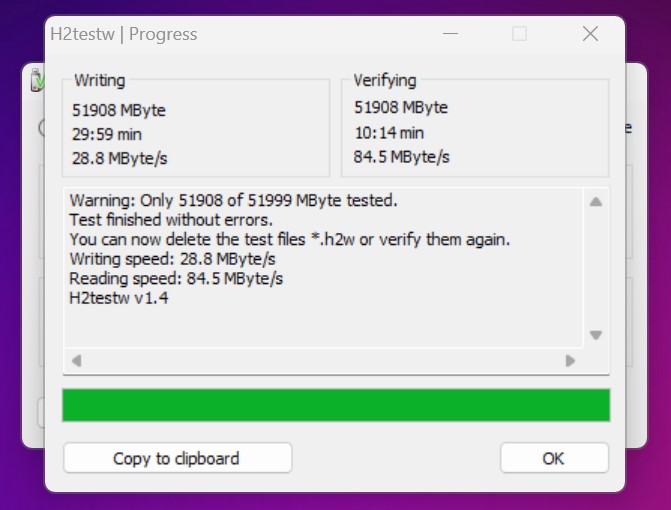The width and height of the screenshot is (671, 510).
Task: Click the log scroll up arrow
Action: (596, 202)
